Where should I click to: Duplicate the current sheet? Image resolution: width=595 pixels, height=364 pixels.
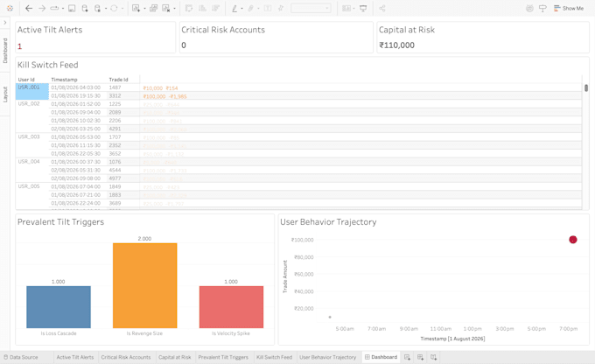click(x=153, y=8)
